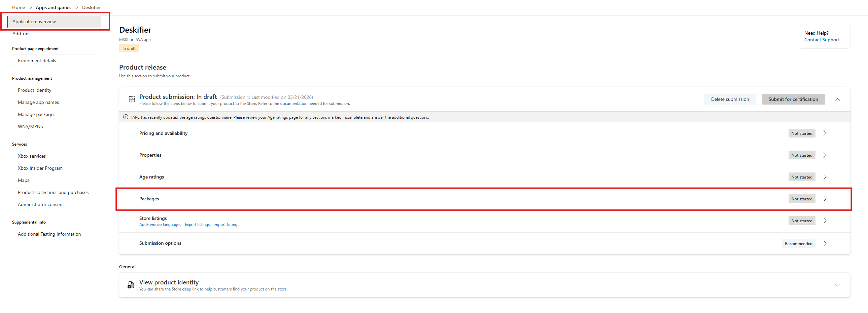Image resolution: width=868 pixels, height=313 pixels.
Task: Open Add-ons in the sidebar
Action: click(21, 34)
